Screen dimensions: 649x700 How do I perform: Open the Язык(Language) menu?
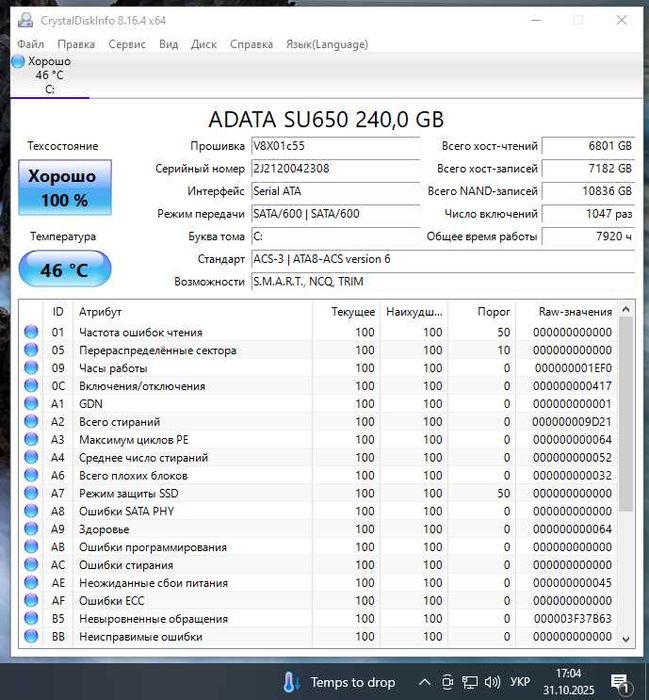point(327,44)
